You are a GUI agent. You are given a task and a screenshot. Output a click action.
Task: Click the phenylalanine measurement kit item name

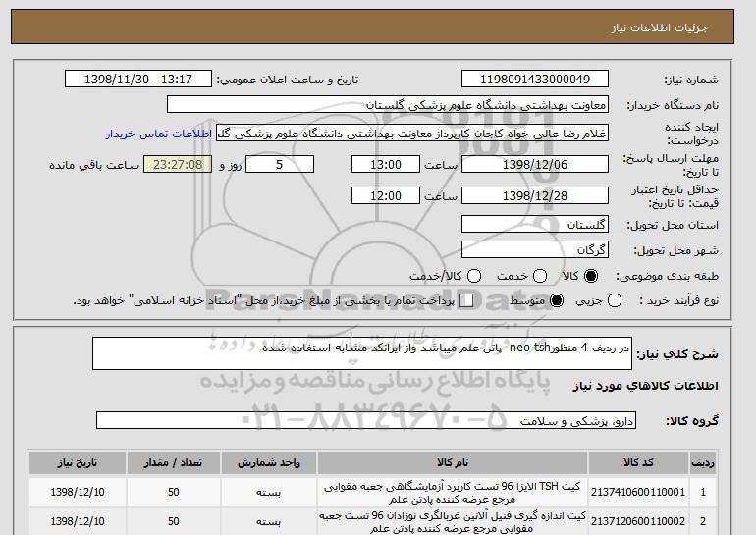coord(453,522)
